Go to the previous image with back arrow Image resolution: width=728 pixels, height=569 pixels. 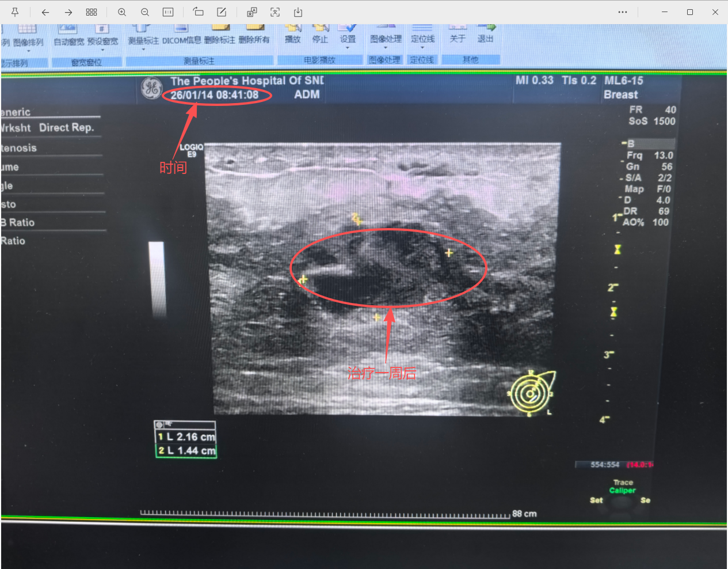45,12
